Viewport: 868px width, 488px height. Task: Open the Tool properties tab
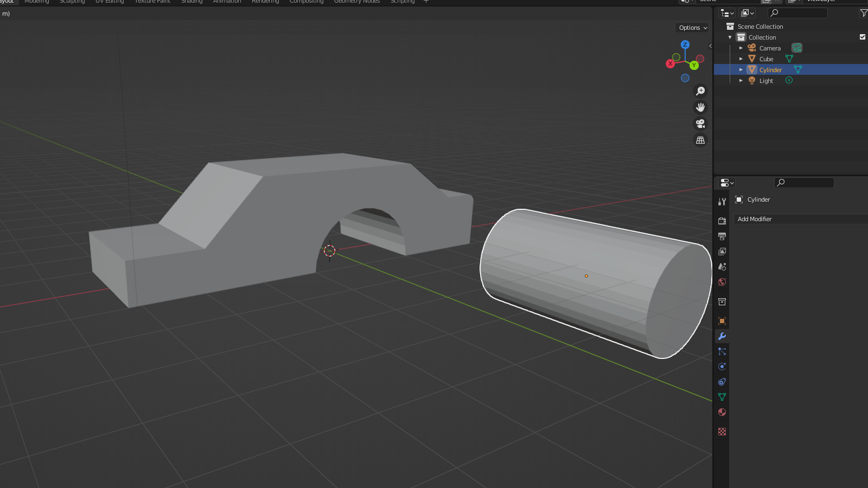pyautogui.click(x=722, y=202)
